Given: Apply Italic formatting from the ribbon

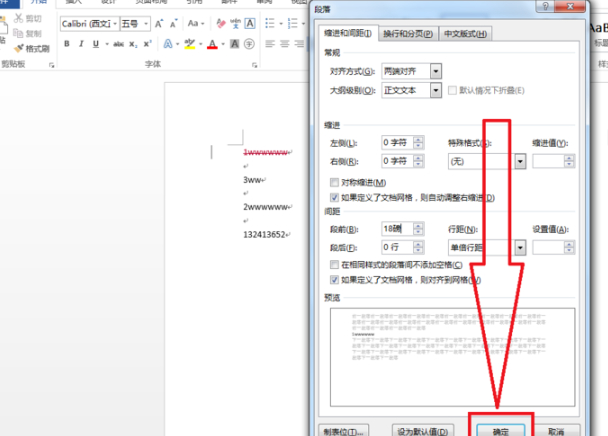Looking at the screenshot, I should [x=81, y=44].
